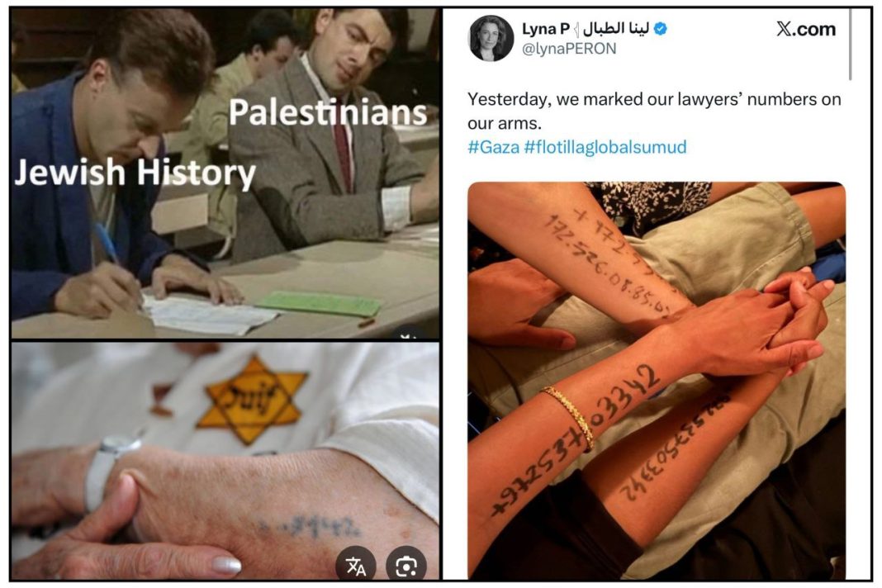Open Lyna P's profile avatar
This screenshot has width=882, height=588.
pos(491,38)
